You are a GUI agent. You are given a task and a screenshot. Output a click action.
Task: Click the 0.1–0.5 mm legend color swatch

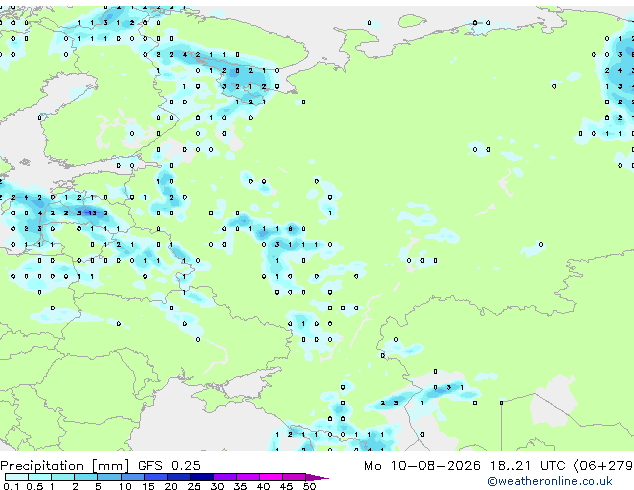17,477
